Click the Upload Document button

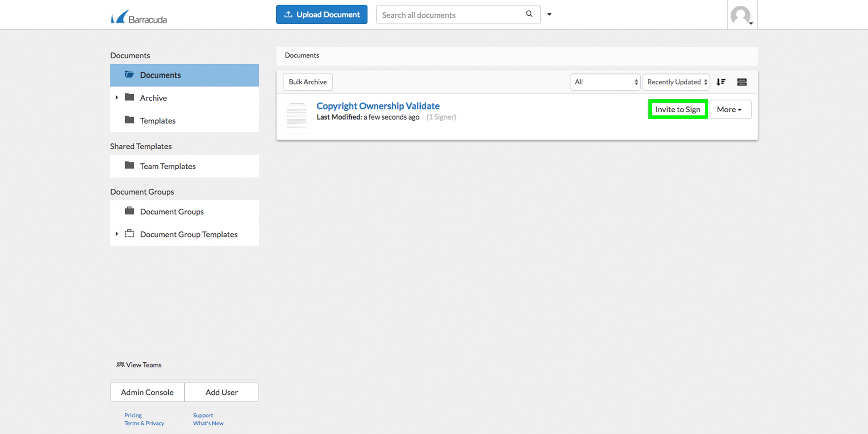[x=321, y=14]
